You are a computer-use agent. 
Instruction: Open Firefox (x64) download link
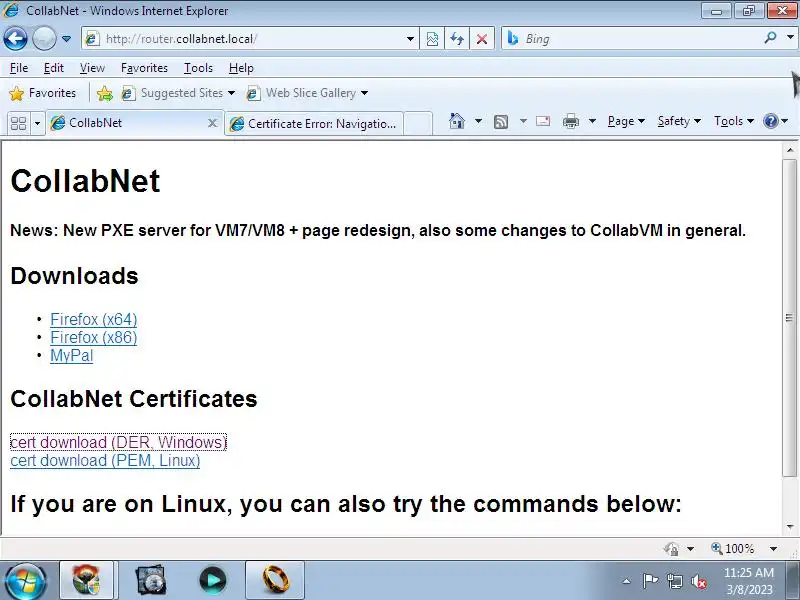coord(93,319)
